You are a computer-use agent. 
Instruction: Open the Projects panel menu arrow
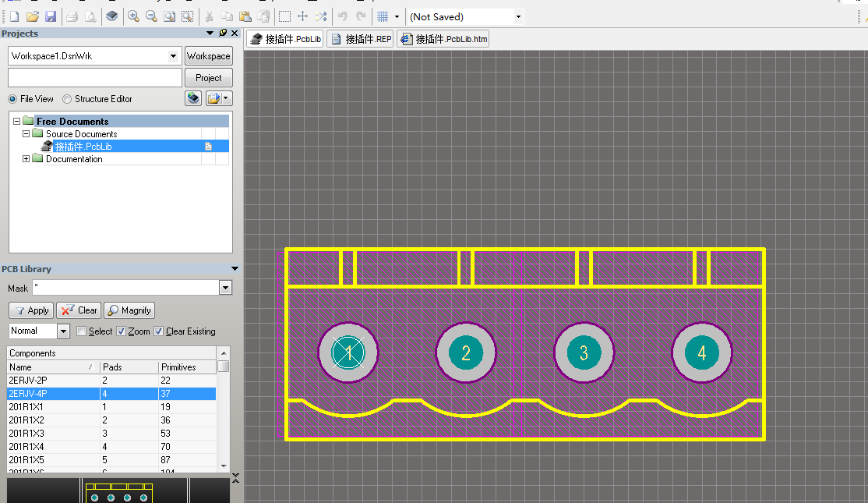pos(210,34)
